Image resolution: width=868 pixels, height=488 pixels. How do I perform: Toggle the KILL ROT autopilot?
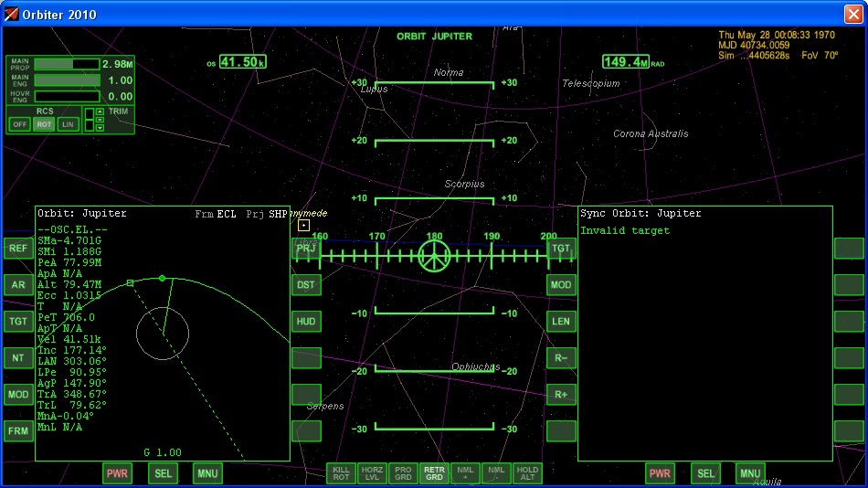click(341, 473)
